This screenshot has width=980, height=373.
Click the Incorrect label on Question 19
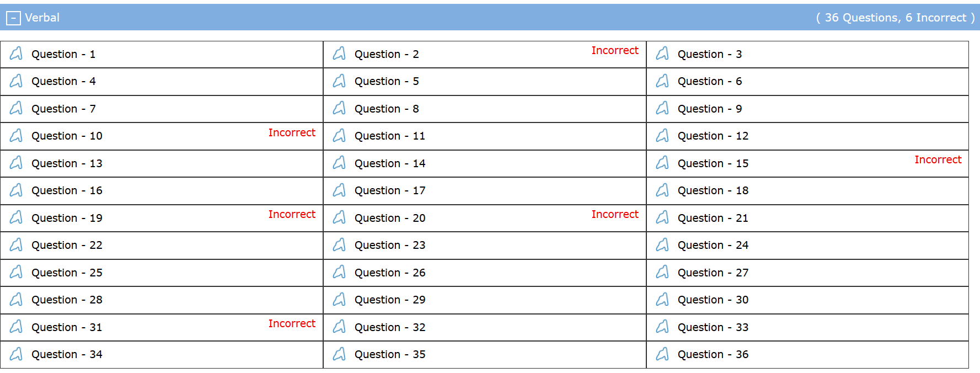[292, 214]
